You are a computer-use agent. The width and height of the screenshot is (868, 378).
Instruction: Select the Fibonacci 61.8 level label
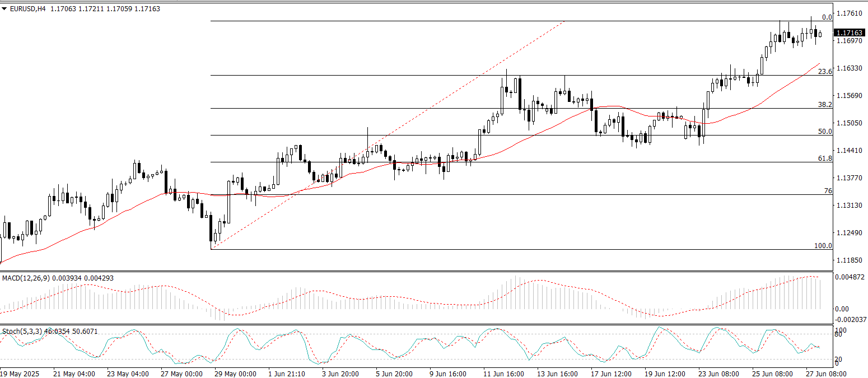825,159
